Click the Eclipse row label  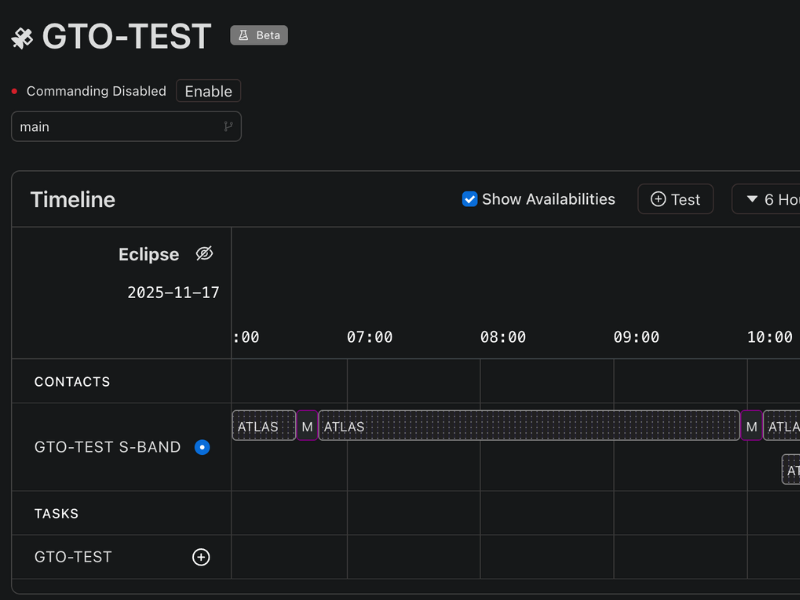[x=148, y=254]
